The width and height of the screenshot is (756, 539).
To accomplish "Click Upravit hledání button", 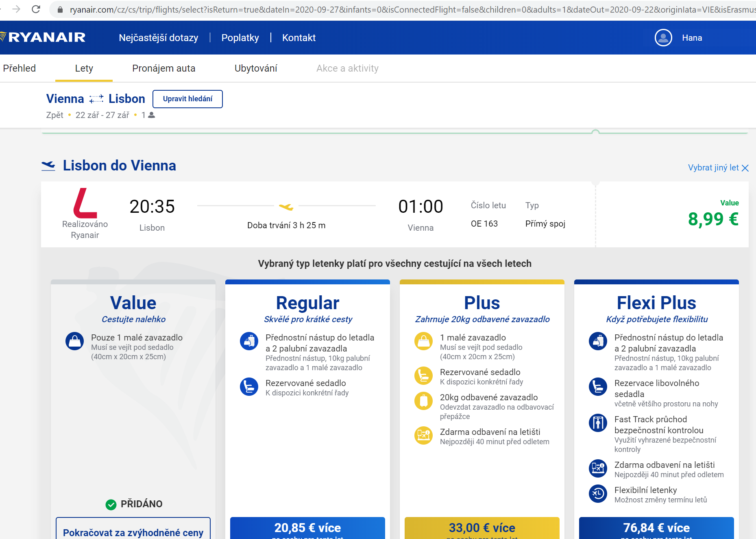I will tap(187, 99).
